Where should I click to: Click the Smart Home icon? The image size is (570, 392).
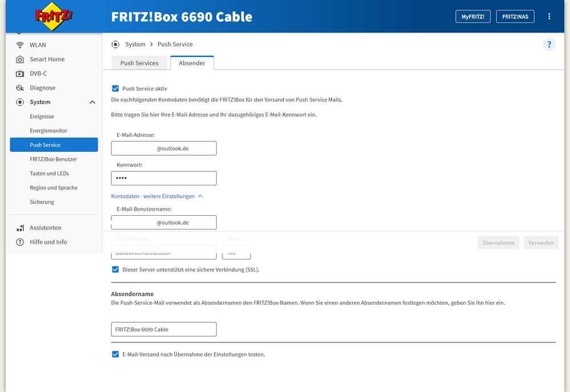[x=20, y=59]
